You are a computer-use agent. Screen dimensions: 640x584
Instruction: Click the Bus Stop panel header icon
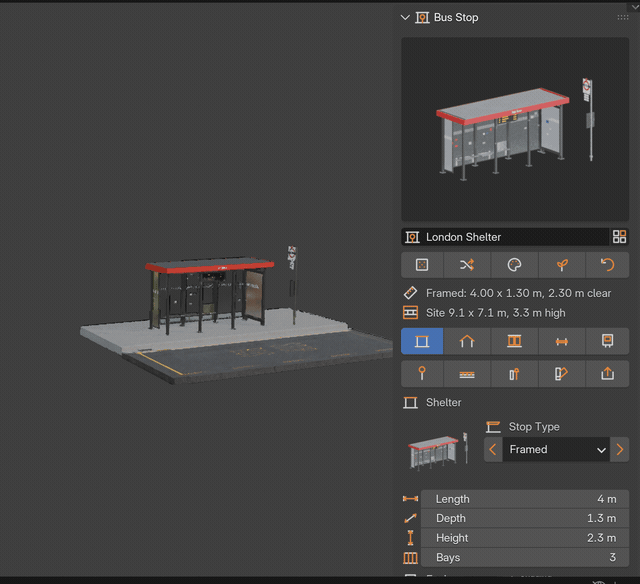pyautogui.click(x=422, y=18)
